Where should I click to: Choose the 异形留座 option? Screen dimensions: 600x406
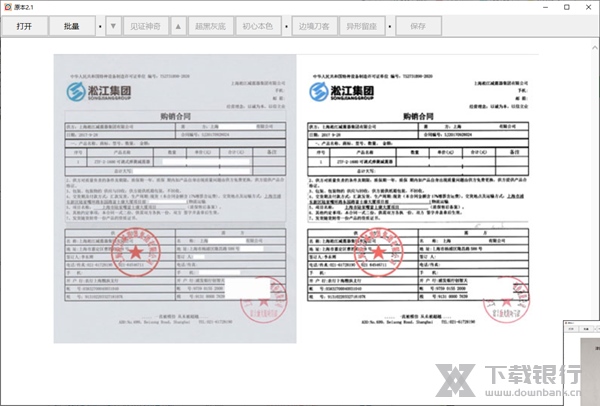point(362,26)
